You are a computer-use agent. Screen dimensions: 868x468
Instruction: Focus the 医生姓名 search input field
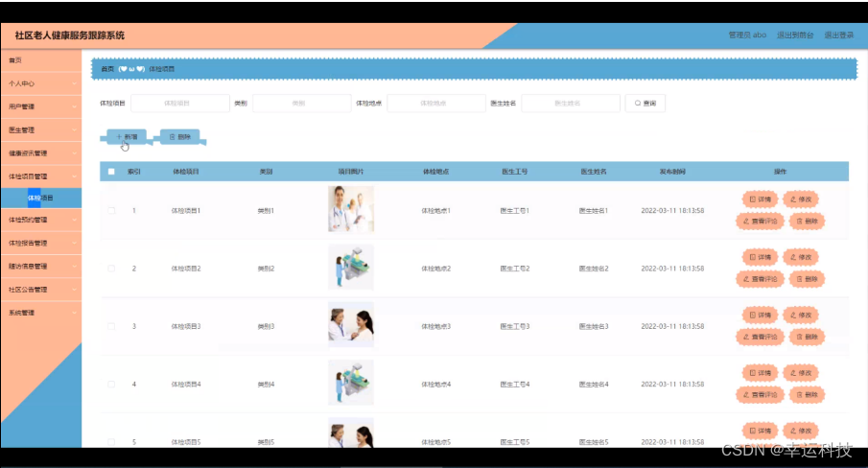(571, 103)
